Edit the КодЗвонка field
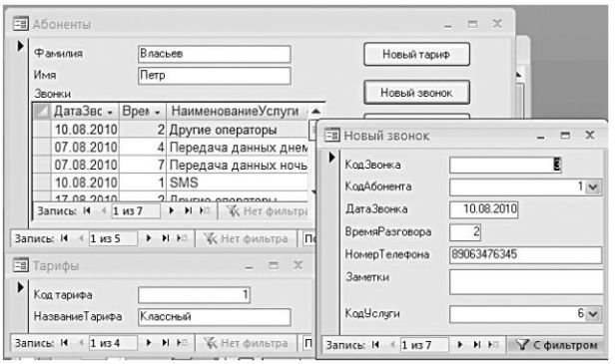Viewport: 615px width, 364px height. coord(505,165)
